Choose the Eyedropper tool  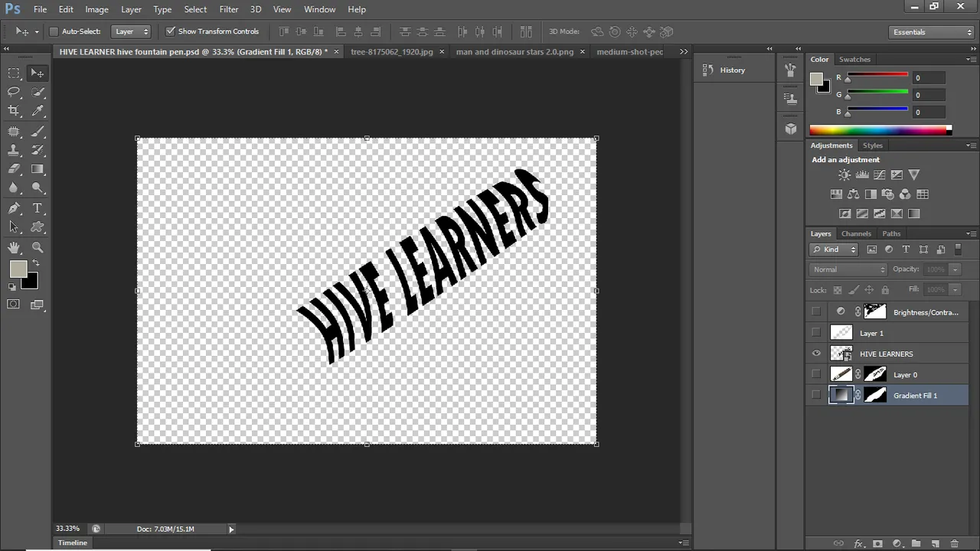(38, 112)
